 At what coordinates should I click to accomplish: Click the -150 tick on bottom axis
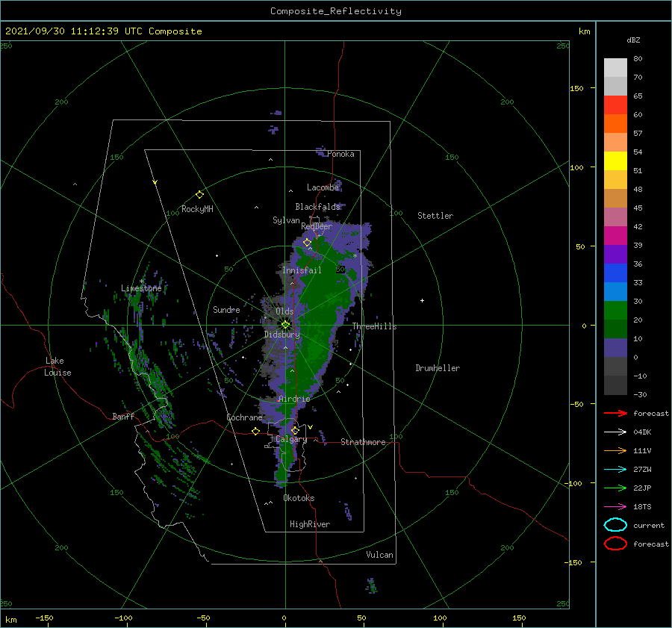click(44, 618)
